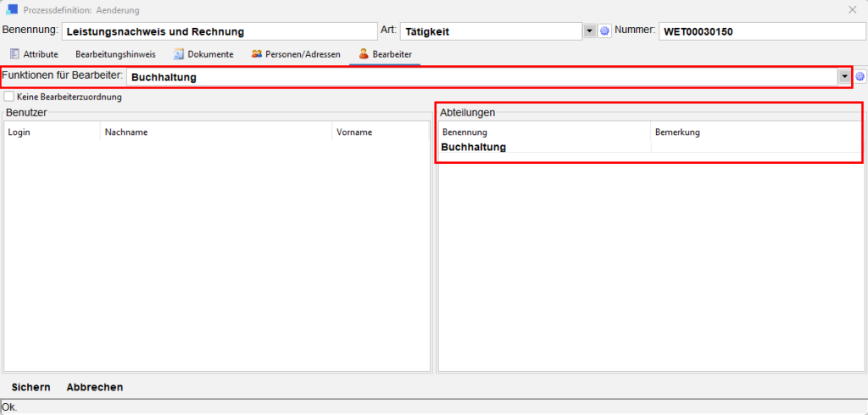Open the Attribute tab
This screenshot has width=868, height=415.
coord(34,54)
